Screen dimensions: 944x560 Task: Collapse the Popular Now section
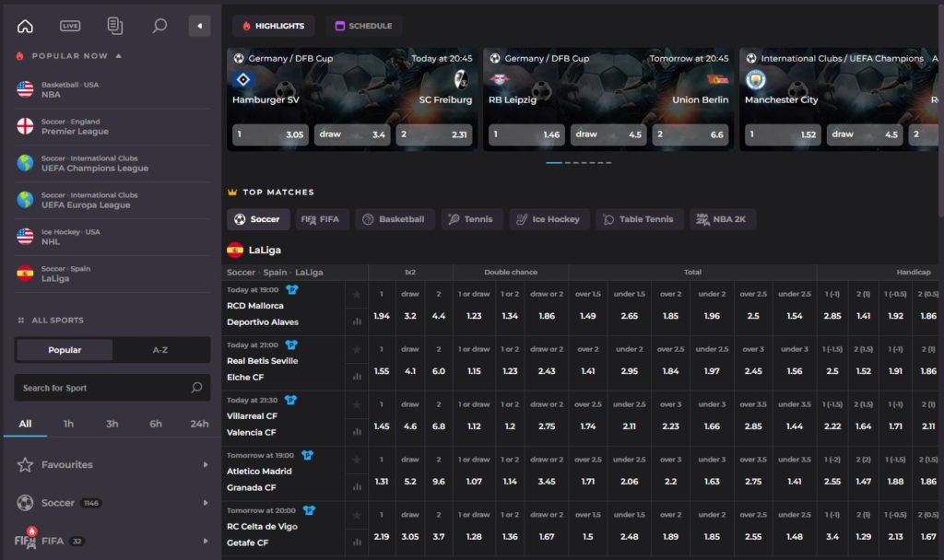(x=119, y=56)
